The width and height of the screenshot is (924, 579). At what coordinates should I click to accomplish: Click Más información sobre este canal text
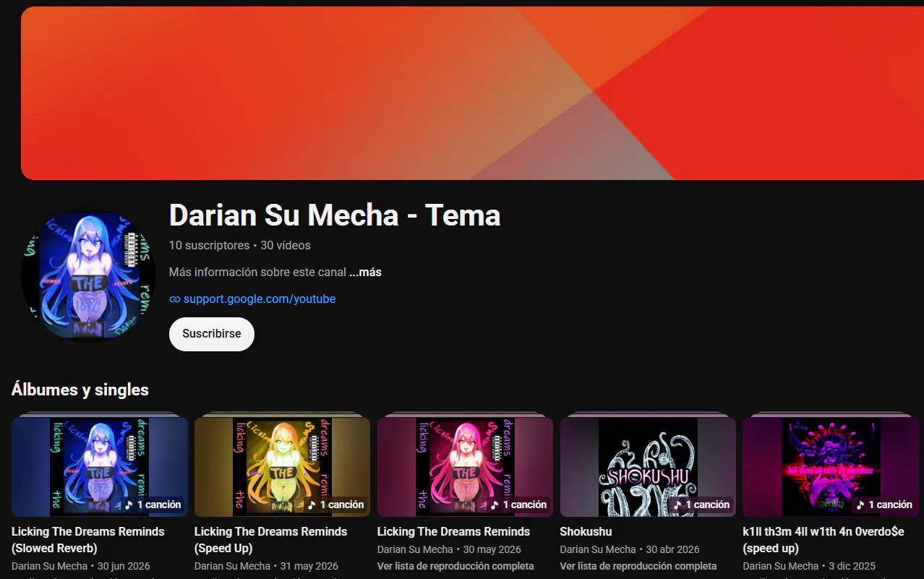coord(257,273)
